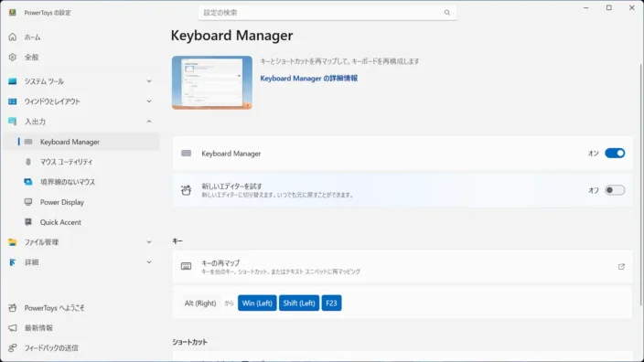Click the mouse icon for マウス ユーティリティ
The height and width of the screenshot is (362, 644).
[28, 162]
